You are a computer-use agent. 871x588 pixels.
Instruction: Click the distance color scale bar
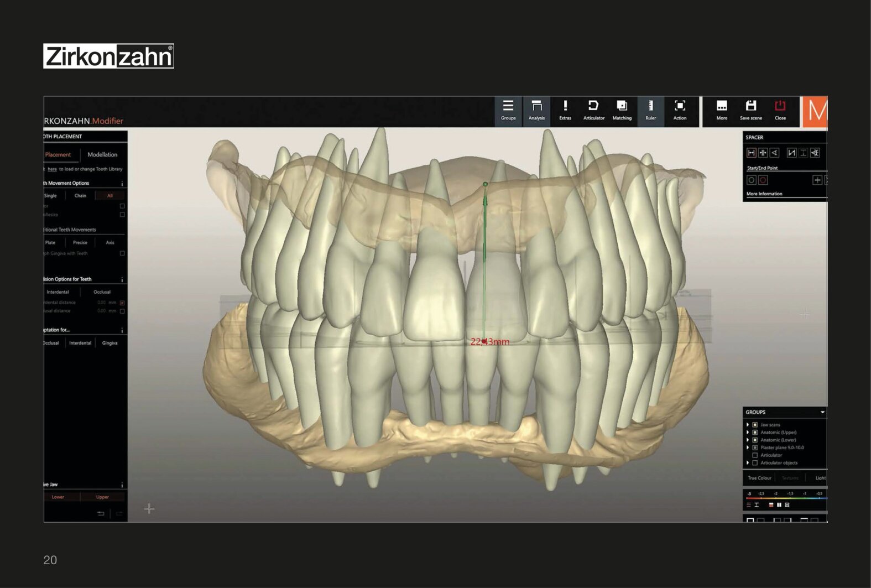[x=786, y=498]
